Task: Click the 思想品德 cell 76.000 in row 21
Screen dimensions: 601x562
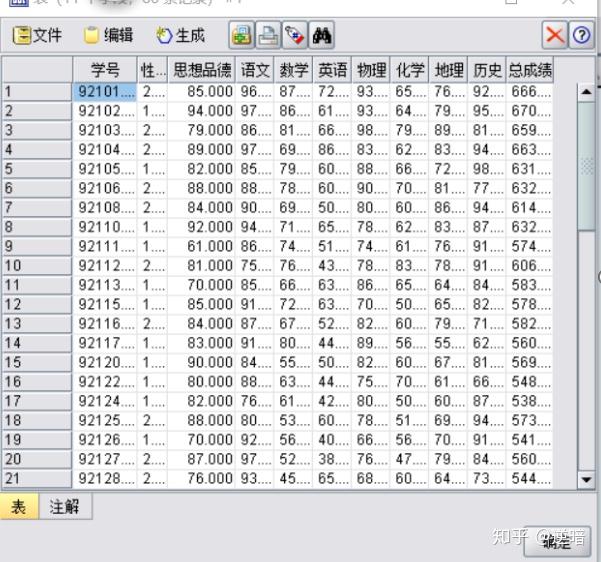Action: point(202,478)
